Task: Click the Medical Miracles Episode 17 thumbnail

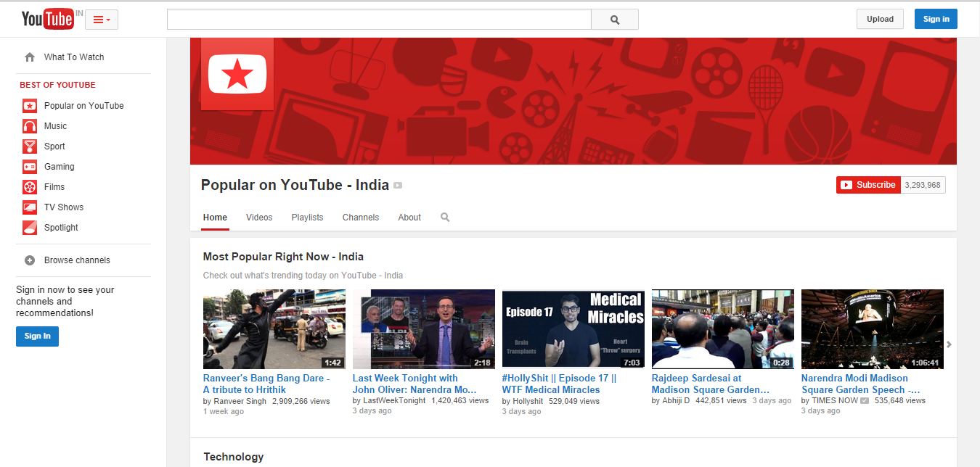Action: [x=573, y=329]
